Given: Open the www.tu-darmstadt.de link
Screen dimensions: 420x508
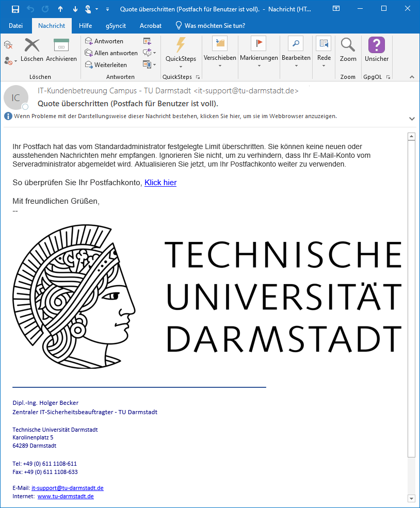Looking at the screenshot, I should [x=66, y=496].
